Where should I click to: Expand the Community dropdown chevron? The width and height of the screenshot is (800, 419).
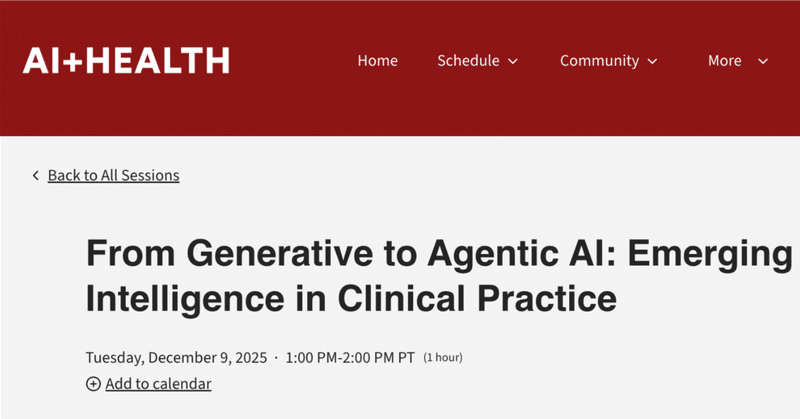point(653,62)
